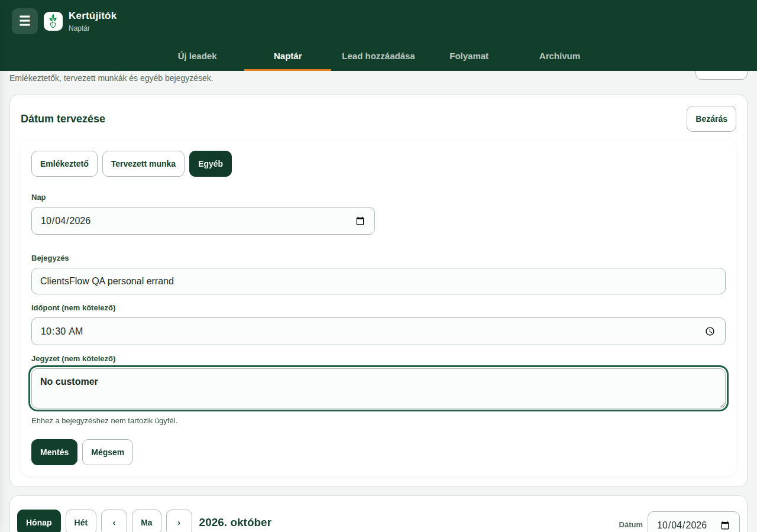Click the 'Bejegyzés' field label
The width and height of the screenshot is (757, 532).
[50, 258]
